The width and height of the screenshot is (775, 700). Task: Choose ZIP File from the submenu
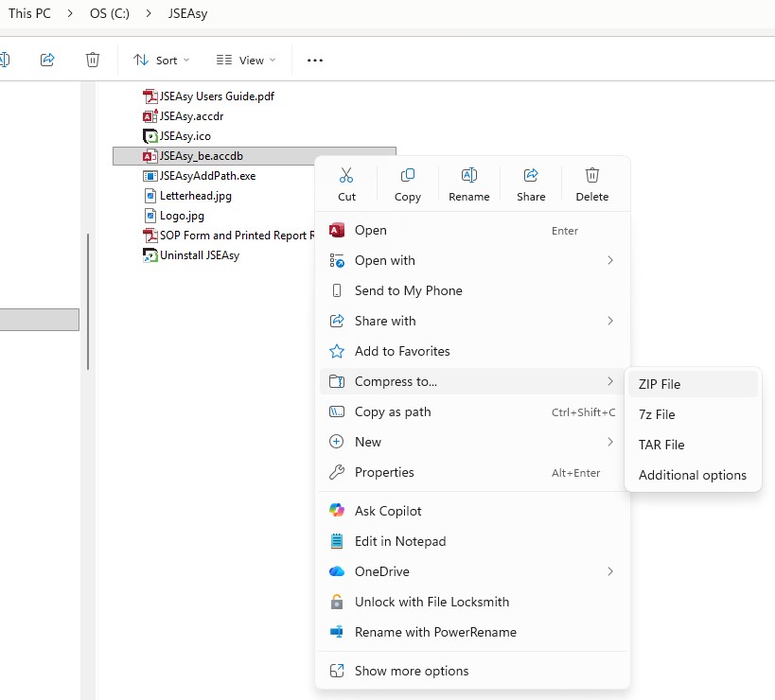point(693,384)
